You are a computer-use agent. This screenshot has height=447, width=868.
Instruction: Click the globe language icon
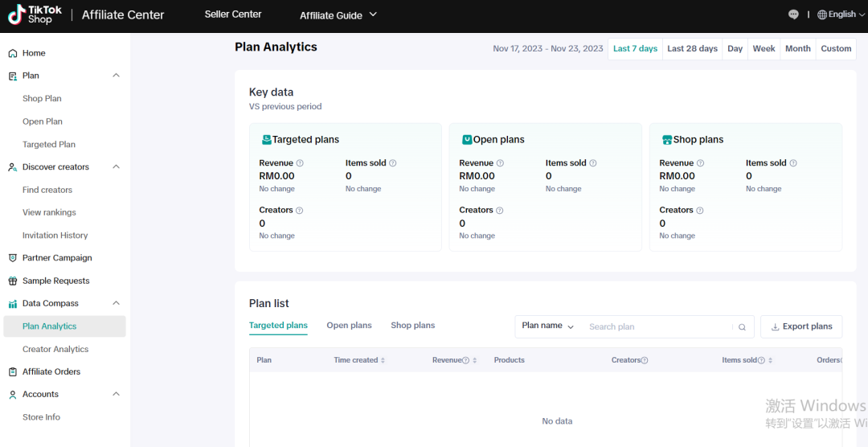pyautogui.click(x=821, y=14)
